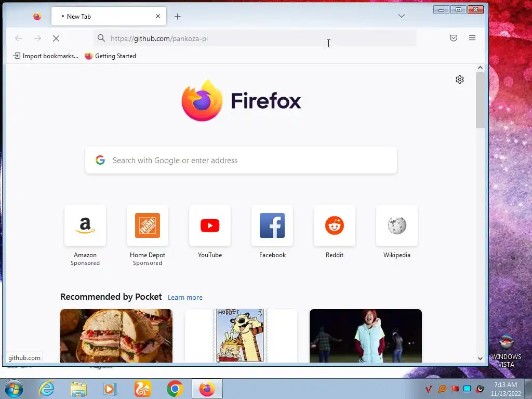Viewport: 532px width, 399px height.
Task: Click the red V tray icon
Action: tap(429, 389)
